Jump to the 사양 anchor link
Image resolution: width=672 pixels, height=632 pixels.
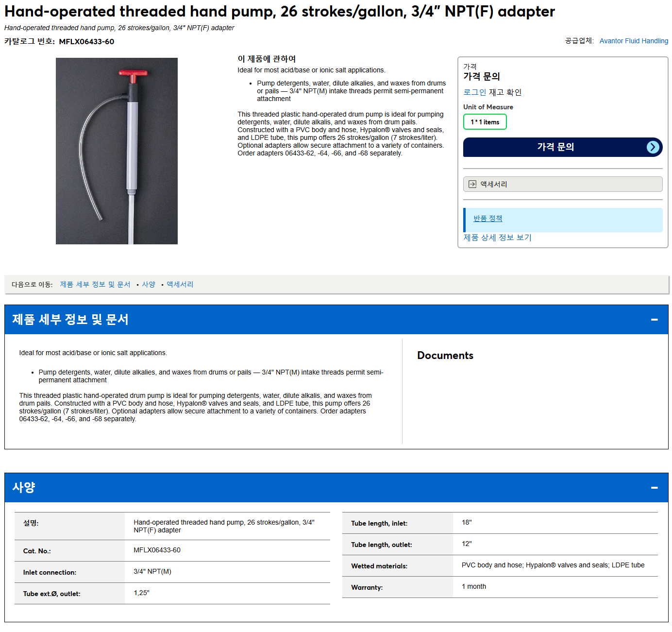point(149,285)
